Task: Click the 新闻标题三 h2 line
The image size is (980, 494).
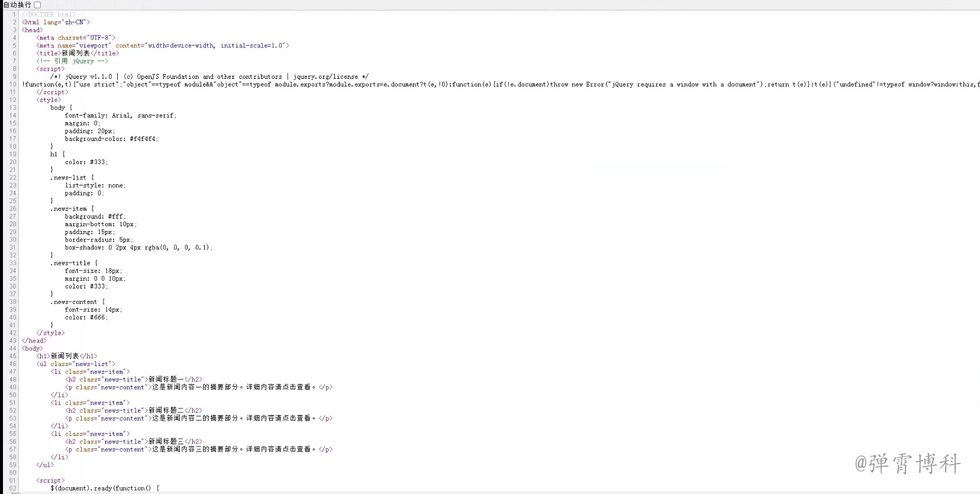Action: (x=134, y=441)
